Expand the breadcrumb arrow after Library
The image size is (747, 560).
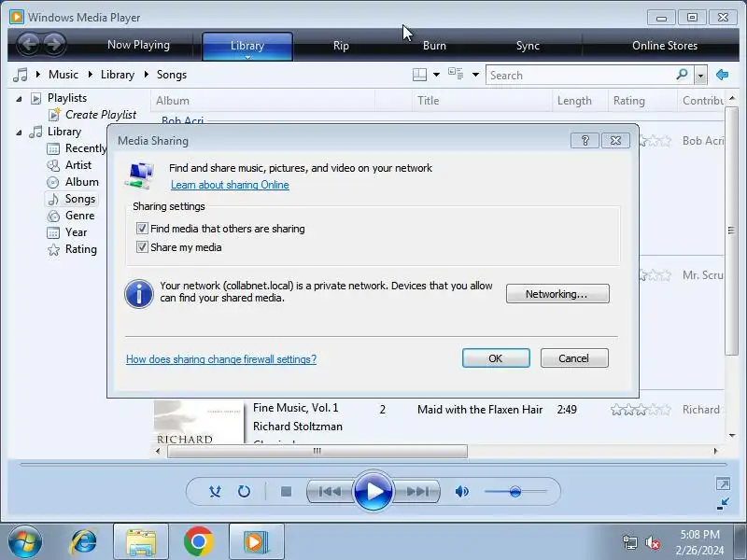147,75
